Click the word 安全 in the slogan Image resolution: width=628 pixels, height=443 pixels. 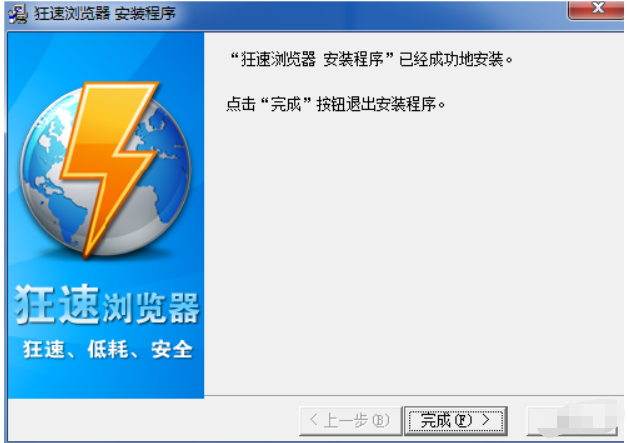[172, 349]
